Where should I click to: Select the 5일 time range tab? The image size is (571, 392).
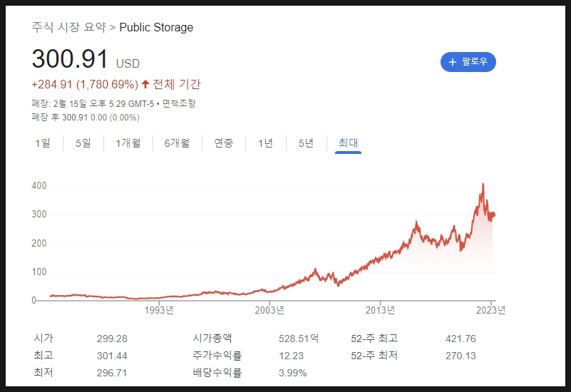click(x=83, y=143)
